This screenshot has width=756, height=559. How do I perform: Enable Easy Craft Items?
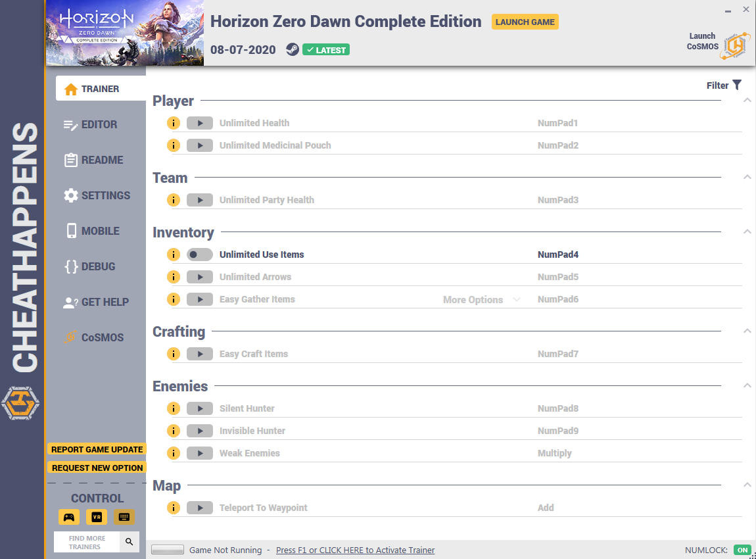[200, 354]
